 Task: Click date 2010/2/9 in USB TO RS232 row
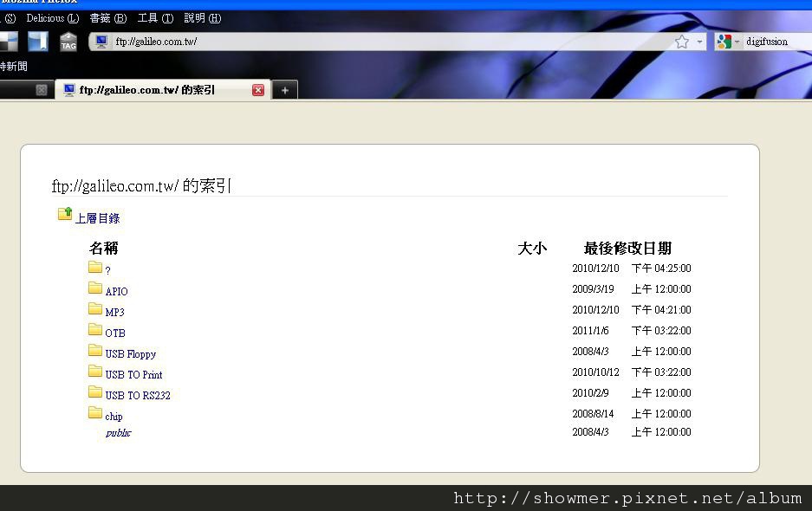590,393
